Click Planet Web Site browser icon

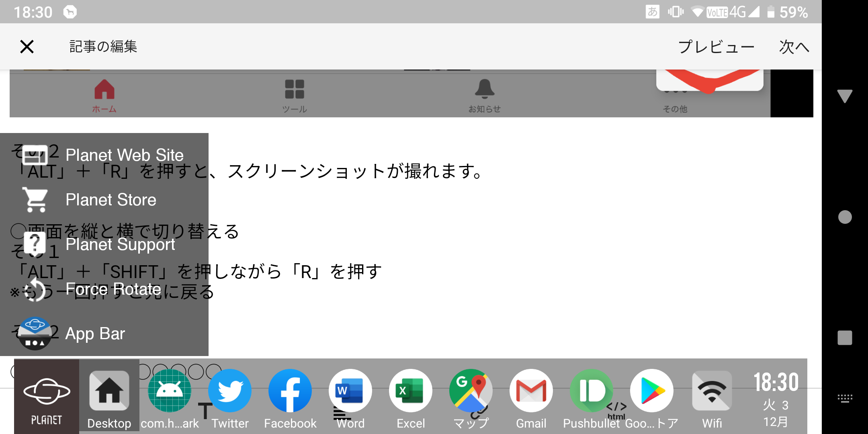pyautogui.click(x=35, y=155)
